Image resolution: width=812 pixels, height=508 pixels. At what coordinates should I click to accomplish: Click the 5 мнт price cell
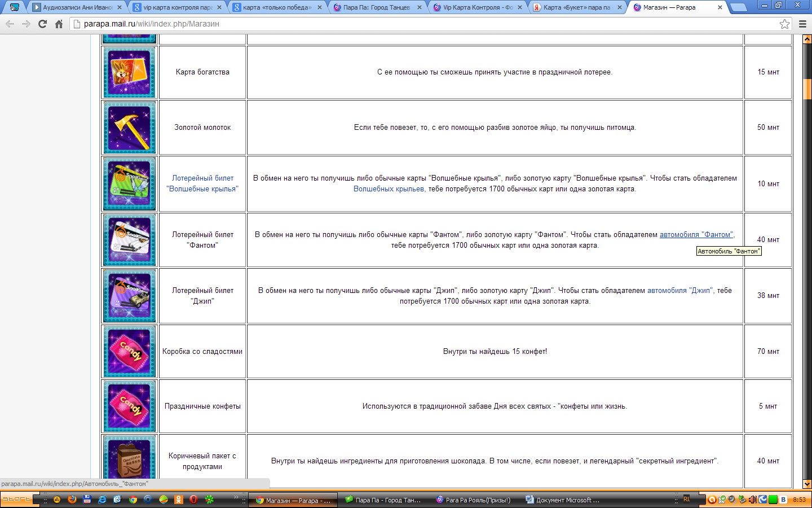pyautogui.click(x=768, y=406)
